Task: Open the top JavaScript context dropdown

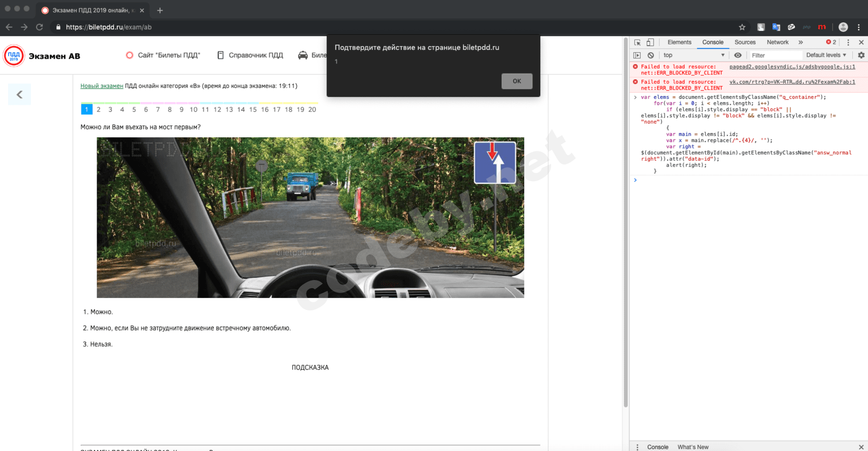Action: (693, 55)
